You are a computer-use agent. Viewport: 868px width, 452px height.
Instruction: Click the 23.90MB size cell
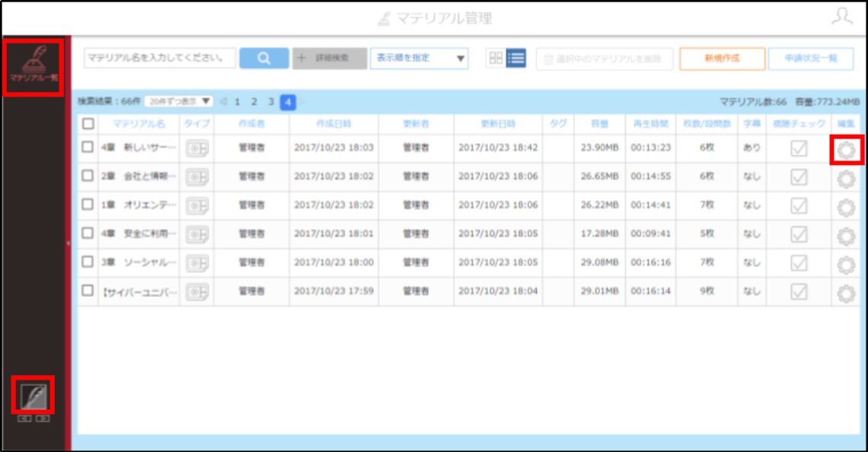(x=599, y=148)
